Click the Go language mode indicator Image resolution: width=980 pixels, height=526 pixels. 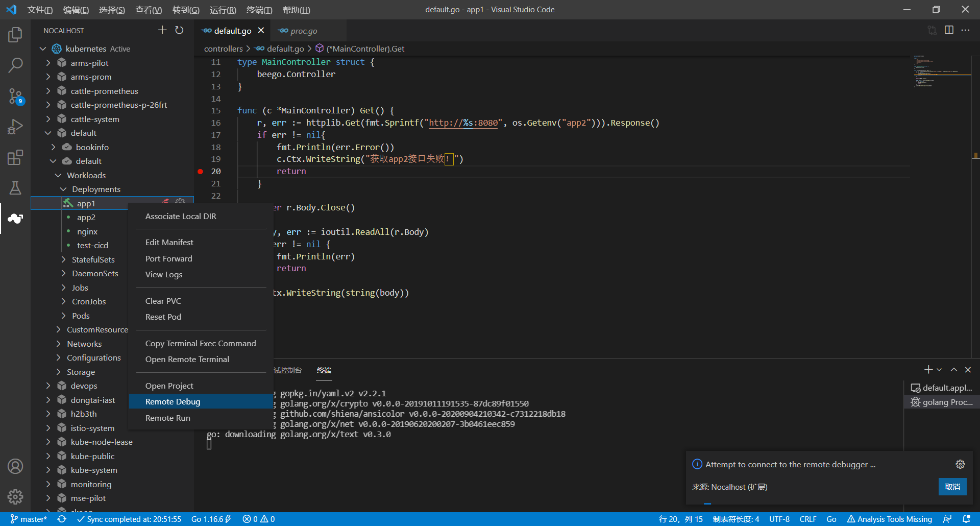(831, 519)
